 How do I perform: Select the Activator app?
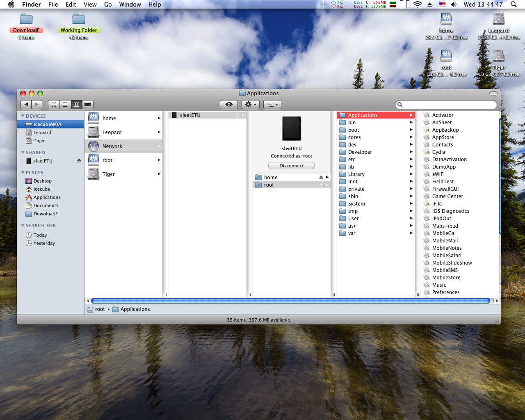[459, 115]
